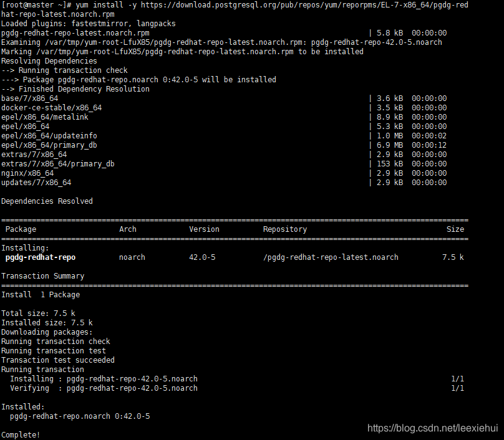
Task: Click the 'Resolving Dependencies' line
Action: (49, 61)
